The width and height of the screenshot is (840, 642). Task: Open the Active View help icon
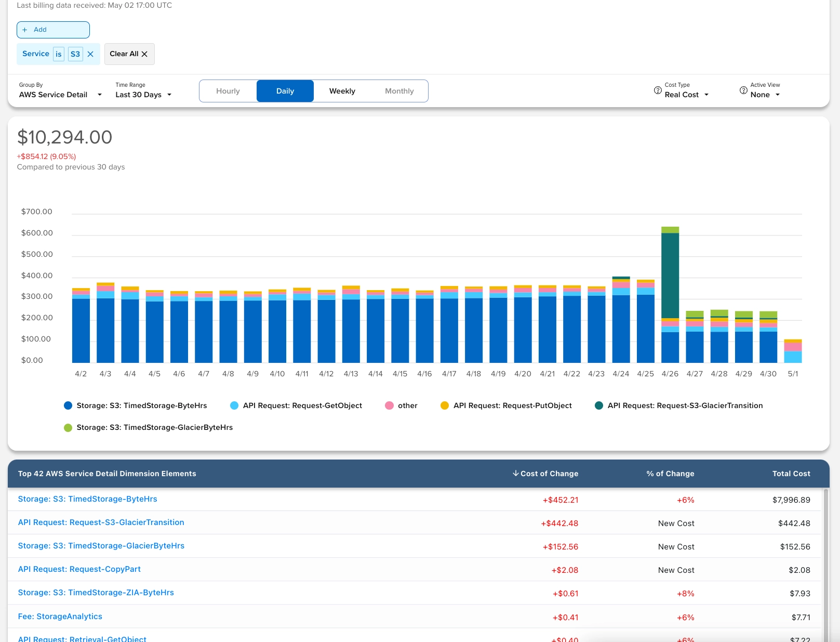point(743,90)
